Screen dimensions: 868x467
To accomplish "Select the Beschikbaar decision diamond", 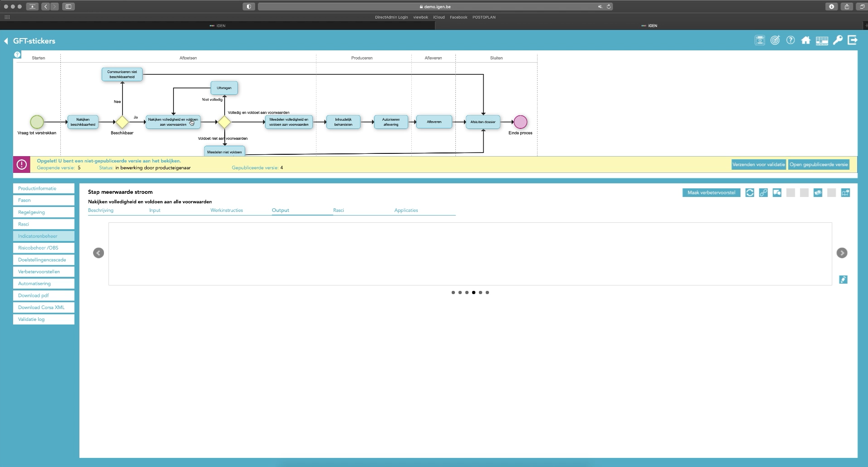I will tap(122, 122).
